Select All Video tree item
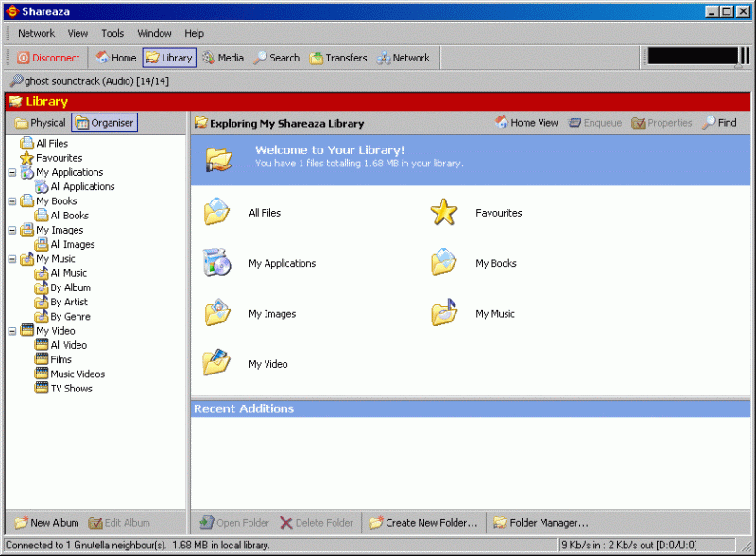The image size is (756, 556). 60,345
